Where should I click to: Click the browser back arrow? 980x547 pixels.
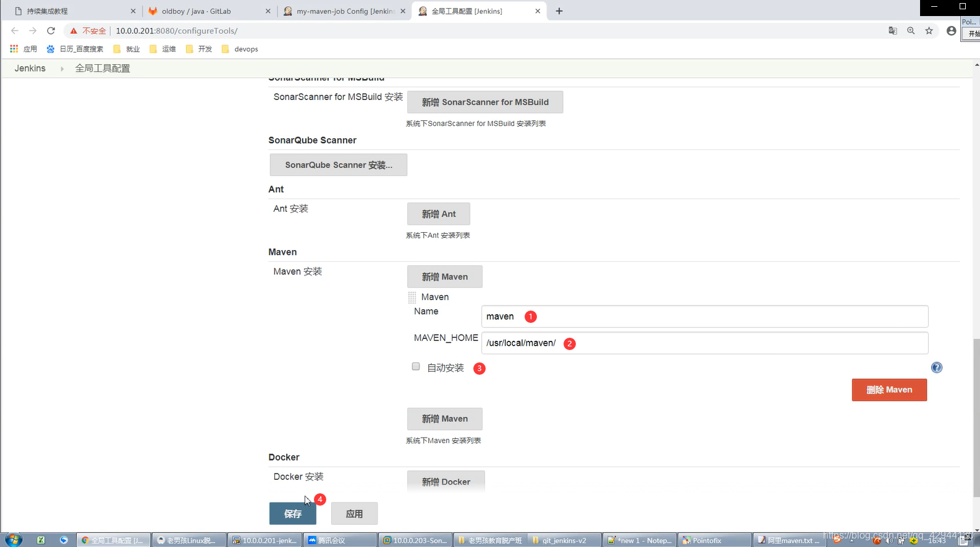click(15, 30)
